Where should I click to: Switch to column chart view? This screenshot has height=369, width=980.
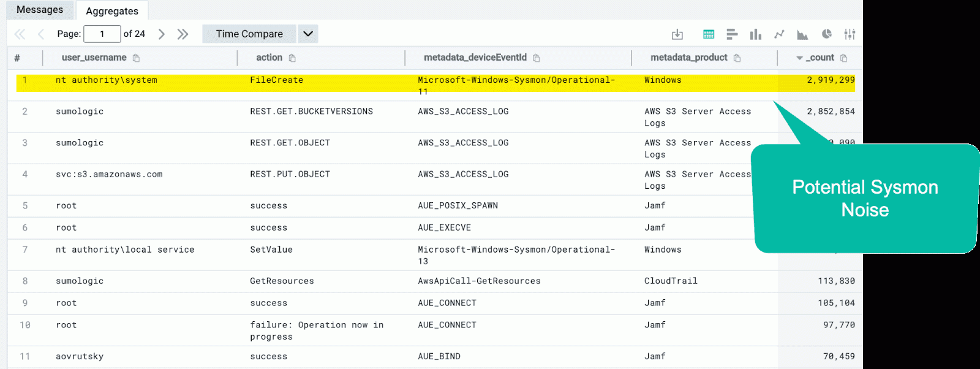coord(756,34)
